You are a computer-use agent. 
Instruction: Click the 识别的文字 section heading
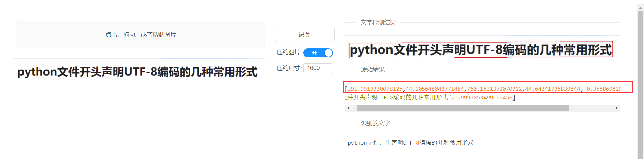pyautogui.click(x=375, y=123)
